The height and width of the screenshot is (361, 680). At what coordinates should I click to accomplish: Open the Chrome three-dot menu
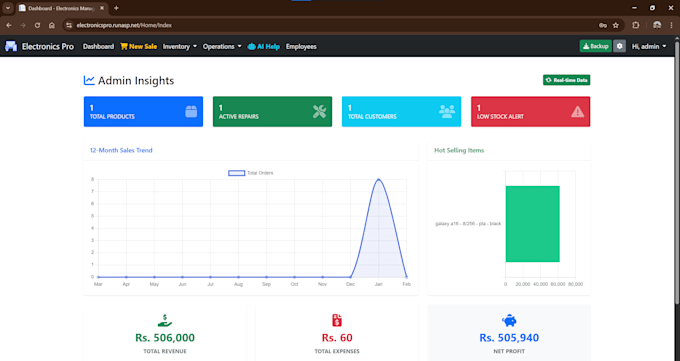[x=671, y=25]
